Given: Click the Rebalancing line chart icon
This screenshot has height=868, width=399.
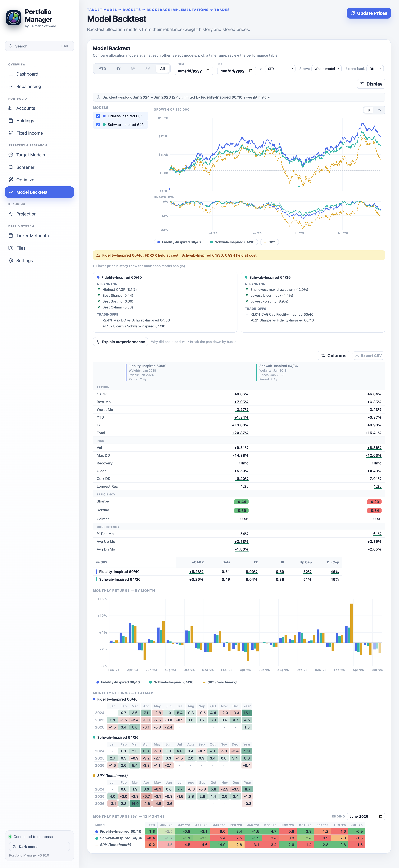Looking at the screenshot, I should pos(11,87).
